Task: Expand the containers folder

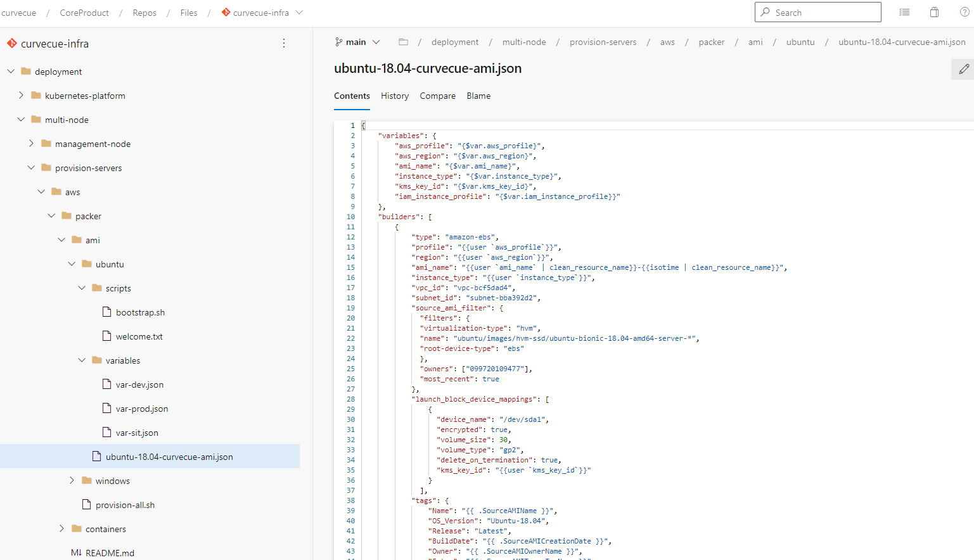Action: [61, 528]
